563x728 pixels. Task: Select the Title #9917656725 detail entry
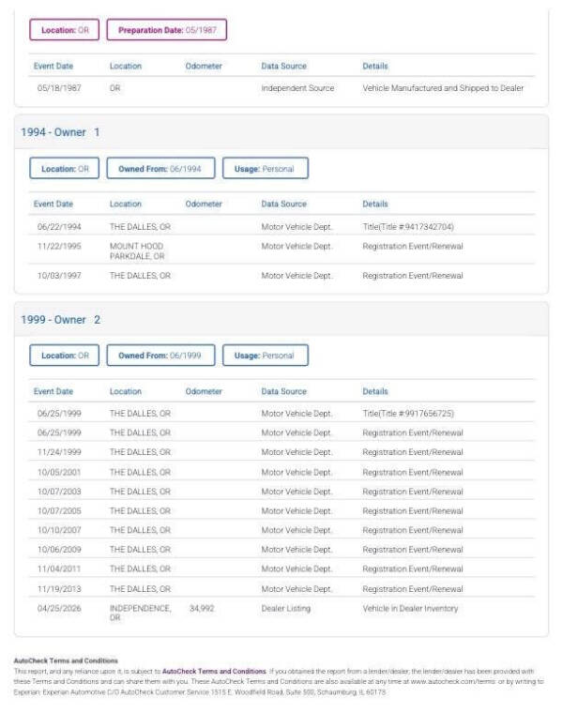[408, 413]
